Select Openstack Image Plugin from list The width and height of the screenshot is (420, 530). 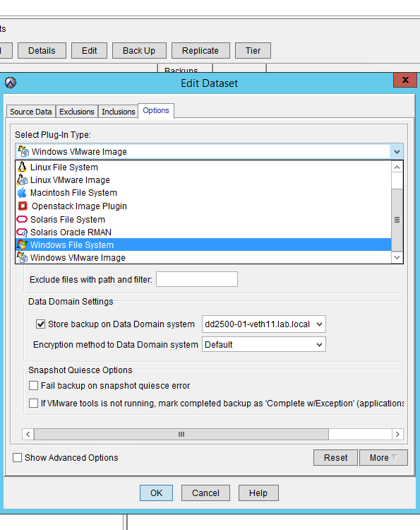click(203, 206)
